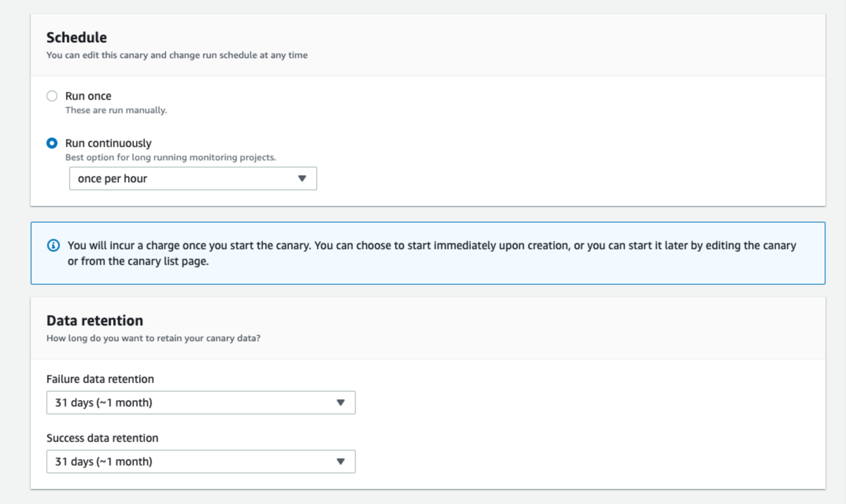Click the arrow on the once per hour dropdown
This screenshot has width=846, height=504.
[x=302, y=178]
